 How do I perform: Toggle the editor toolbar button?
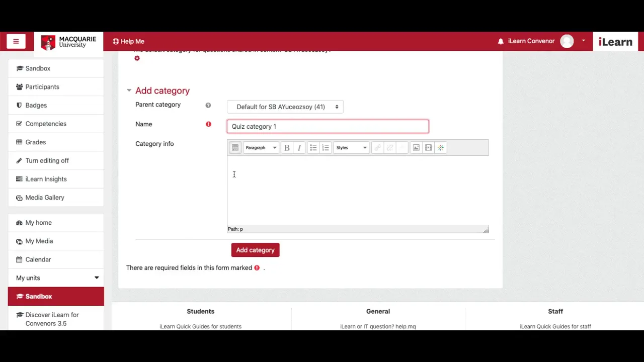pos(235,148)
